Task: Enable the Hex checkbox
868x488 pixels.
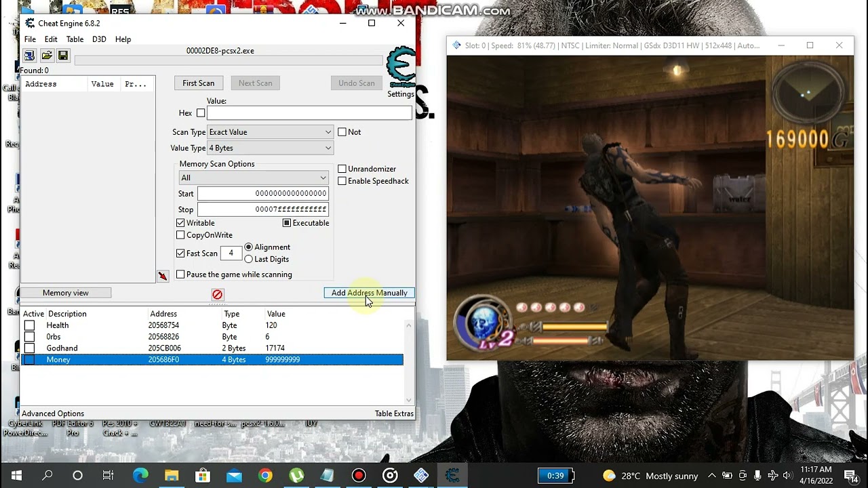Action: [x=201, y=113]
